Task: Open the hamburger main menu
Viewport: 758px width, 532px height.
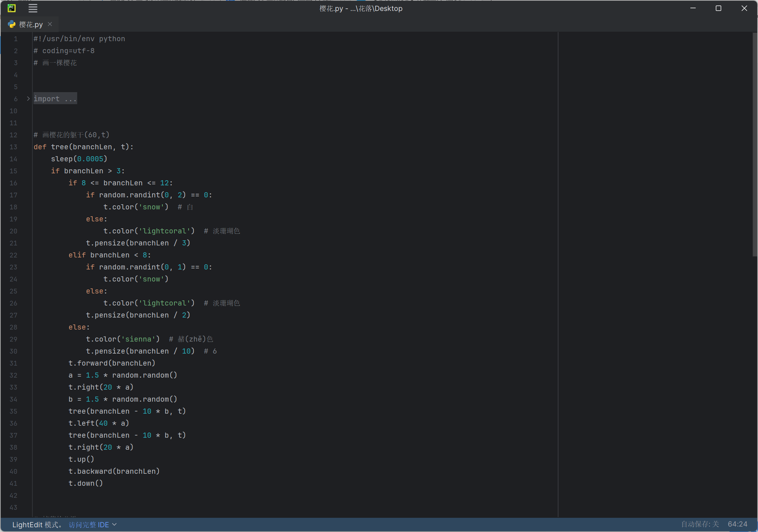Action: tap(33, 8)
